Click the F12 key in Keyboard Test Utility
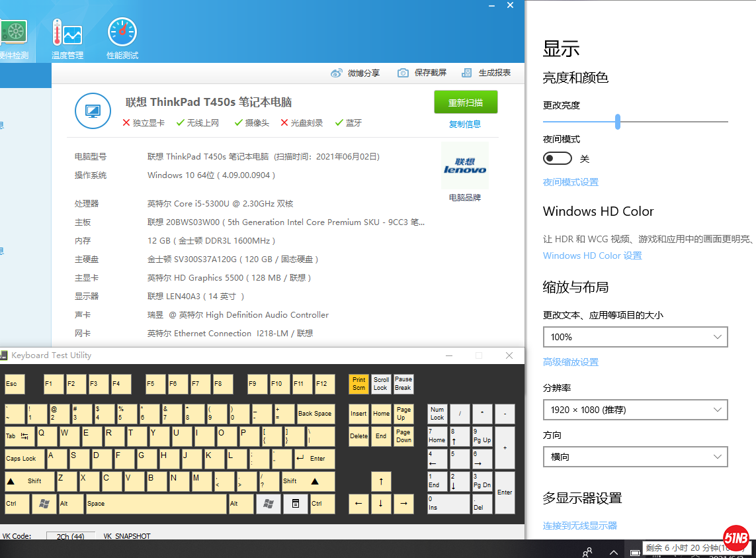Image resolution: width=756 pixels, height=558 pixels. pyautogui.click(x=325, y=384)
